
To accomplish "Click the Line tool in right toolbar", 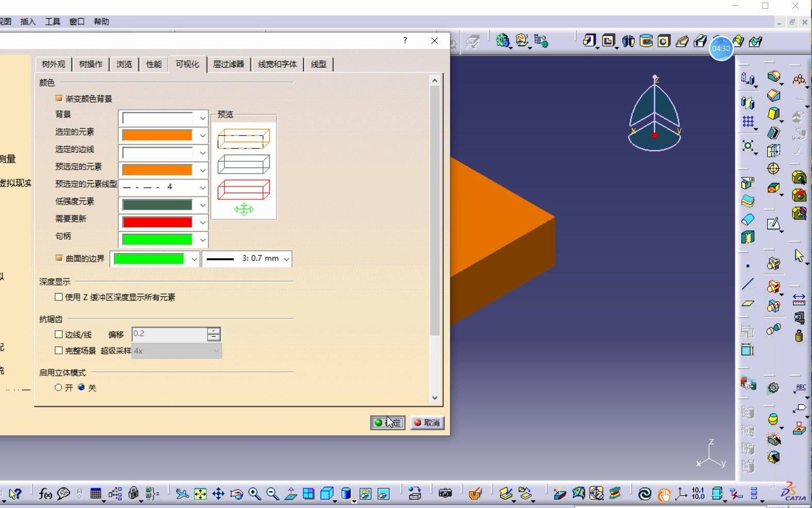I will pos(748,284).
